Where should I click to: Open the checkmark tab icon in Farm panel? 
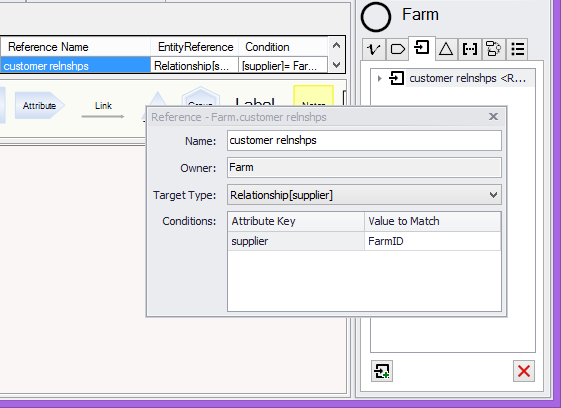pyautogui.click(x=374, y=49)
